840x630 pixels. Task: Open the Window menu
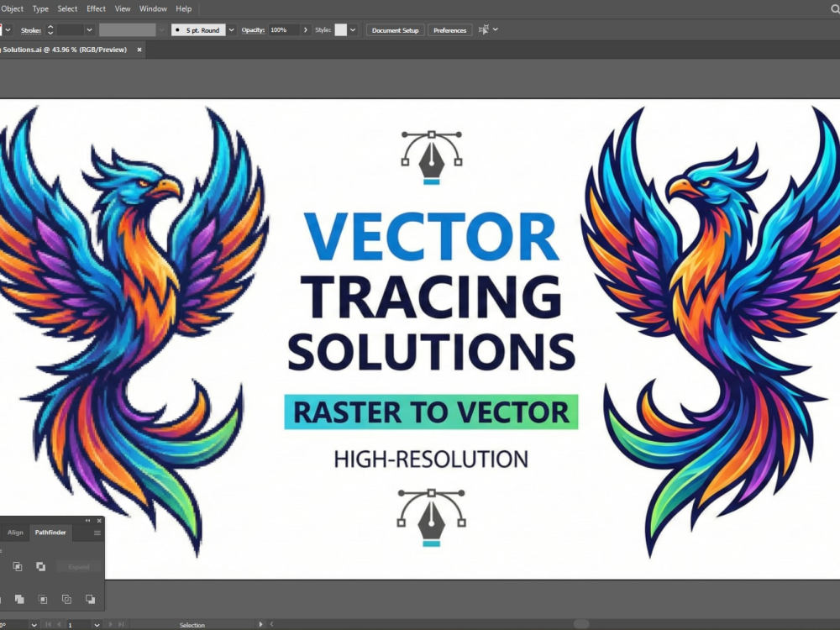click(153, 8)
